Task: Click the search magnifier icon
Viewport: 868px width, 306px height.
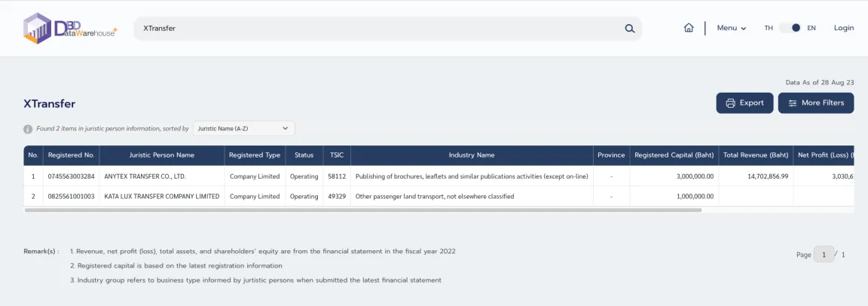Action: [630, 29]
